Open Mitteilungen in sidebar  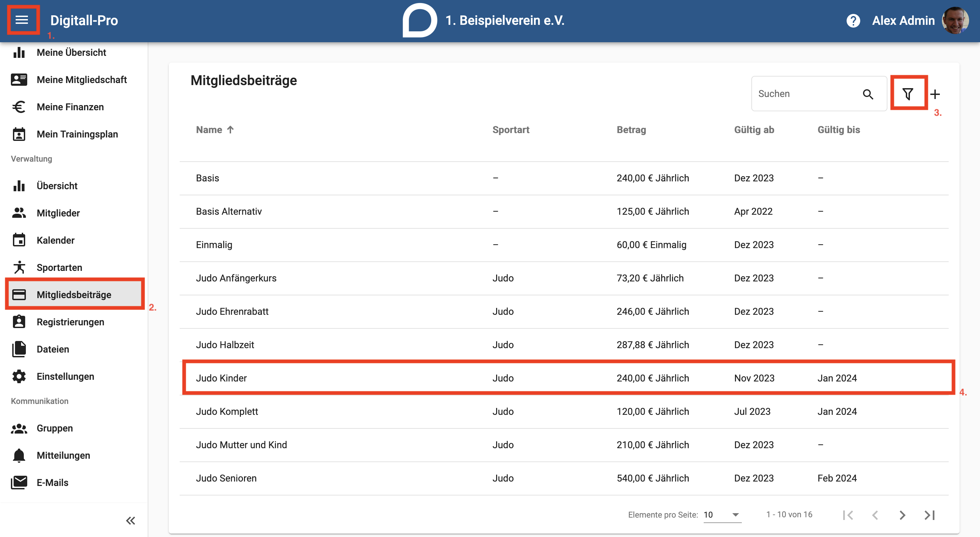point(74,455)
